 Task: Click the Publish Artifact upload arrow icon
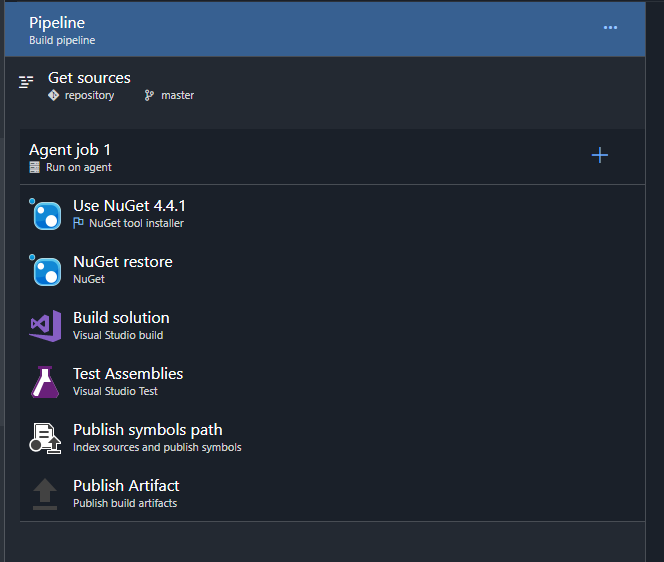point(45,494)
